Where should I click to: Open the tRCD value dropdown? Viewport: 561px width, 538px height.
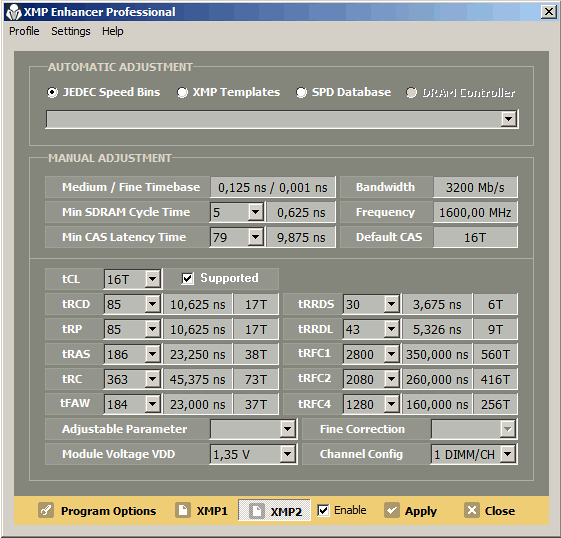coord(152,304)
